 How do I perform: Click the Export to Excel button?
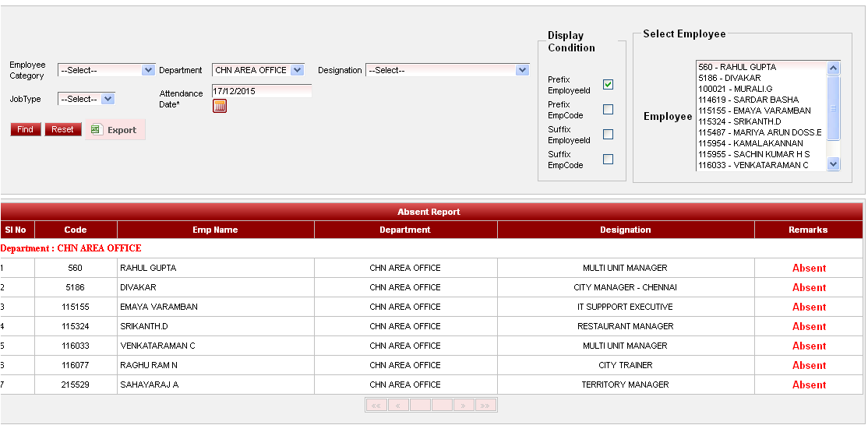point(115,130)
